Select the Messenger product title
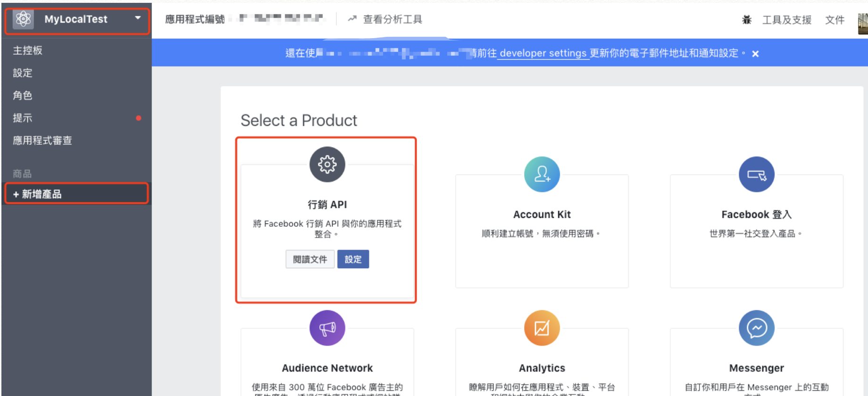The height and width of the screenshot is (396, 868). pos(757,368)
